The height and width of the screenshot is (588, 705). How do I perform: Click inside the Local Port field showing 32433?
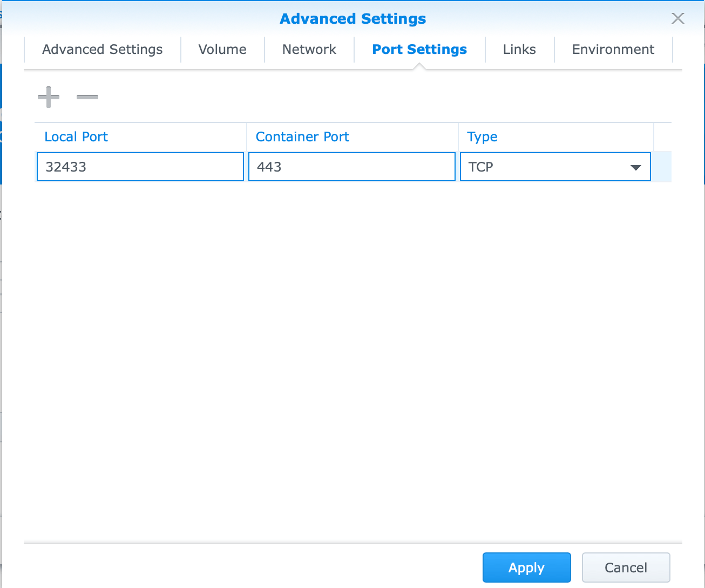139,167
